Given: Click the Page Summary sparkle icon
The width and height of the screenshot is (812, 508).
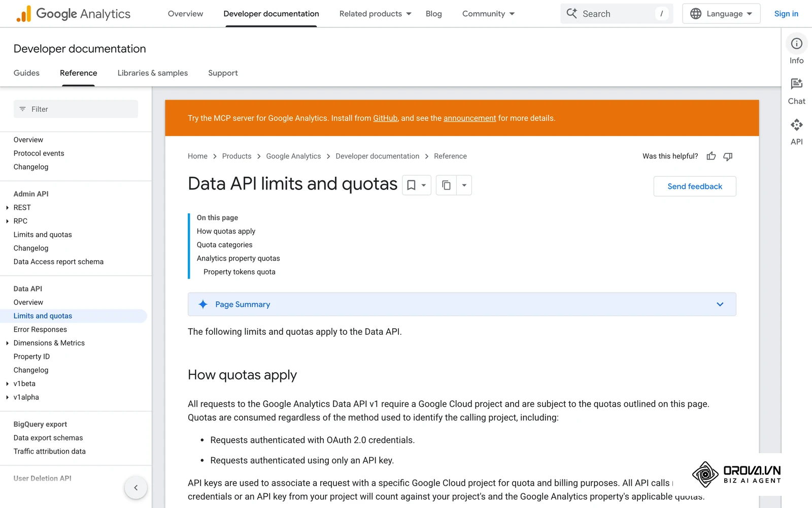Looking at the screenshot, I should pyautogui.click(x=203, y=304).
